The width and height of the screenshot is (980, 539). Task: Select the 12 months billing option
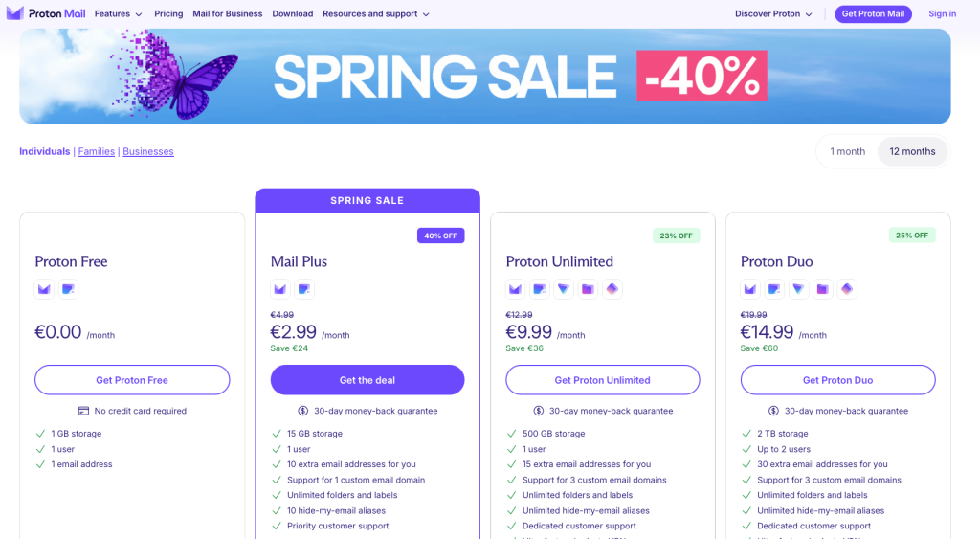[912, 151]
